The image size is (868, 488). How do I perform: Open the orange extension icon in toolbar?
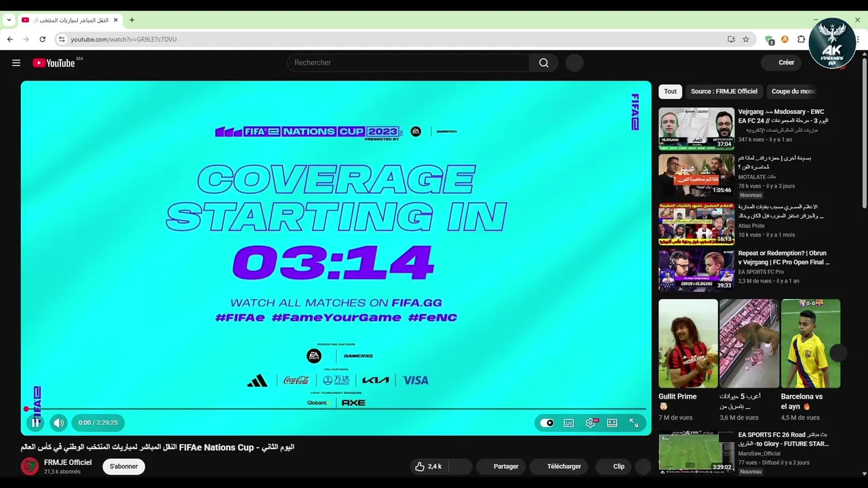click(785, 39)
